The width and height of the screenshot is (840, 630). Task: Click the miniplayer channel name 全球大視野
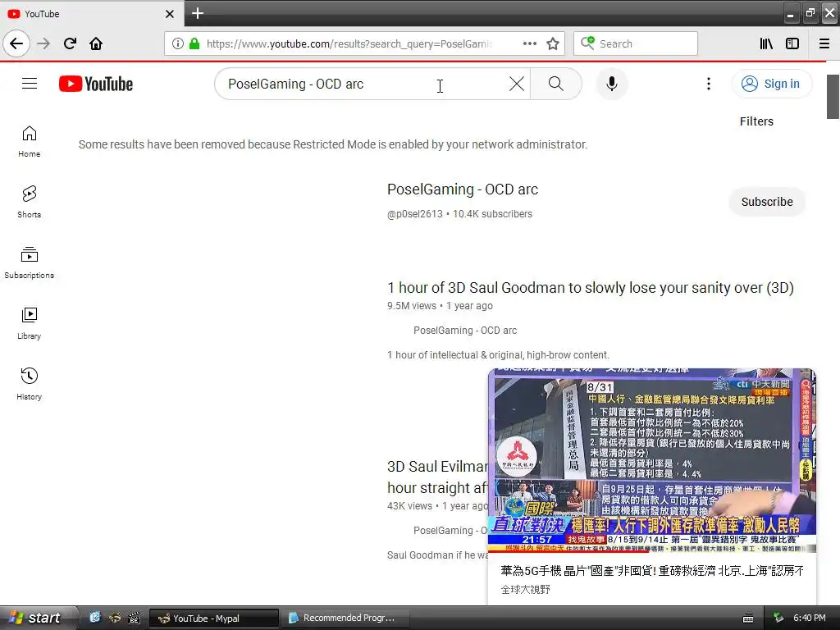[x=526, y=590]
